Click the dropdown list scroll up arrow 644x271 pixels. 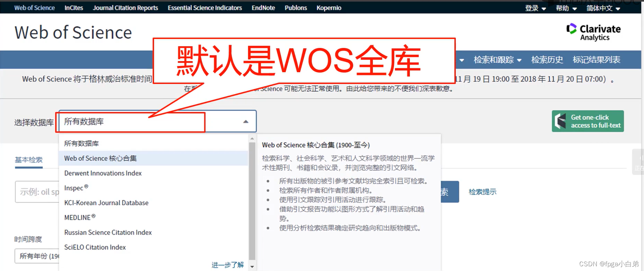pyautogui.click(x=252, y=139)
